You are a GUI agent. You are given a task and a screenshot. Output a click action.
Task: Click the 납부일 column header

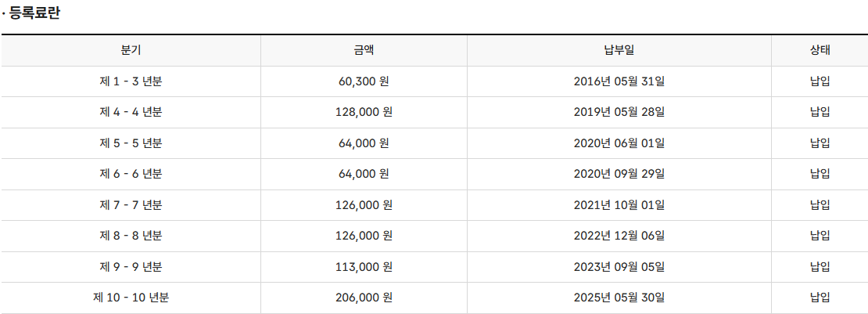coord(619,50)
